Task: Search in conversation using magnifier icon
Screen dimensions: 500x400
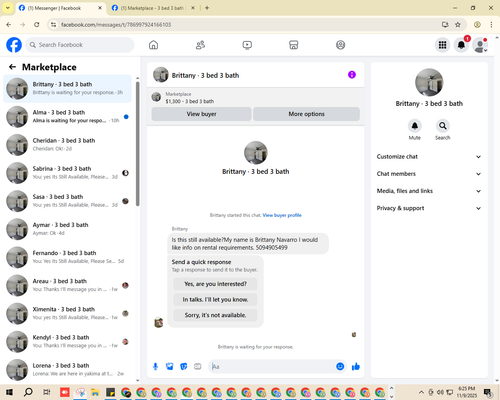Action: 443,126
